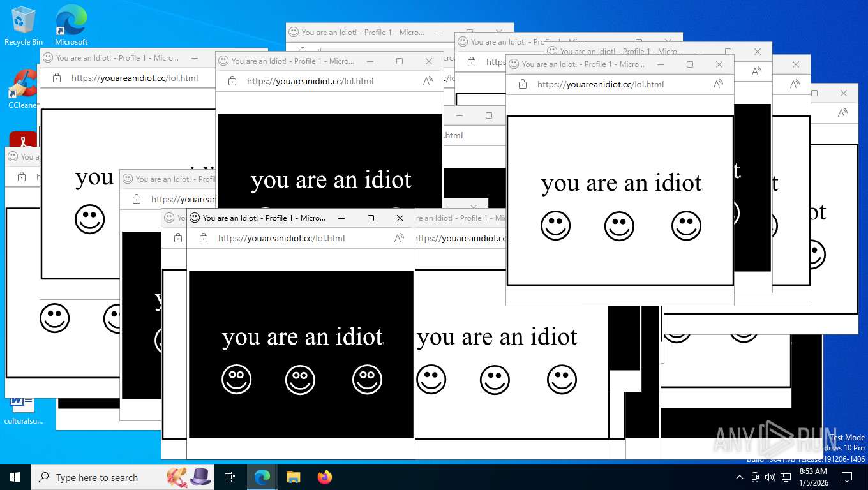Focus URL field in upper-right white-page window

coord(601,84)
